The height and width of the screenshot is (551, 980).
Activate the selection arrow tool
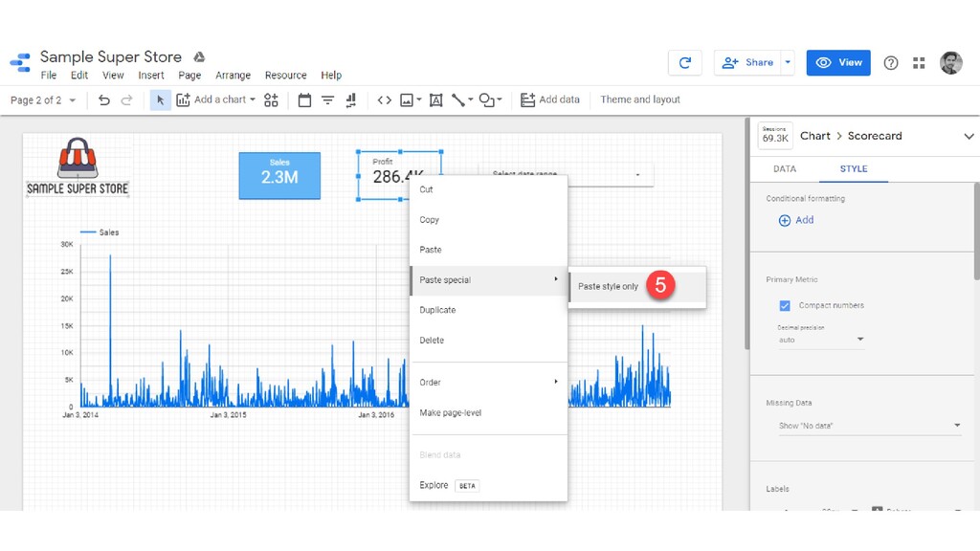tap(161, 99)
